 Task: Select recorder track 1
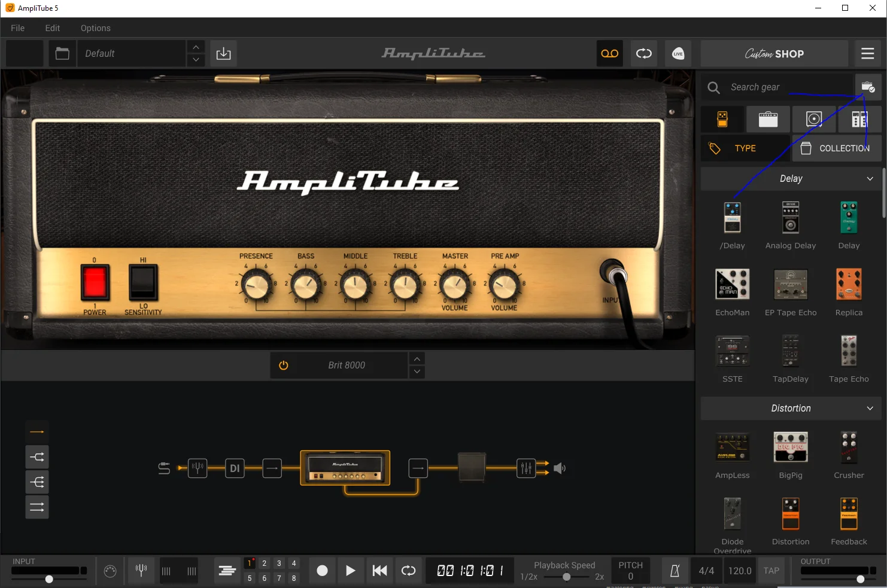pyautogui.click(x=250, y=563)
